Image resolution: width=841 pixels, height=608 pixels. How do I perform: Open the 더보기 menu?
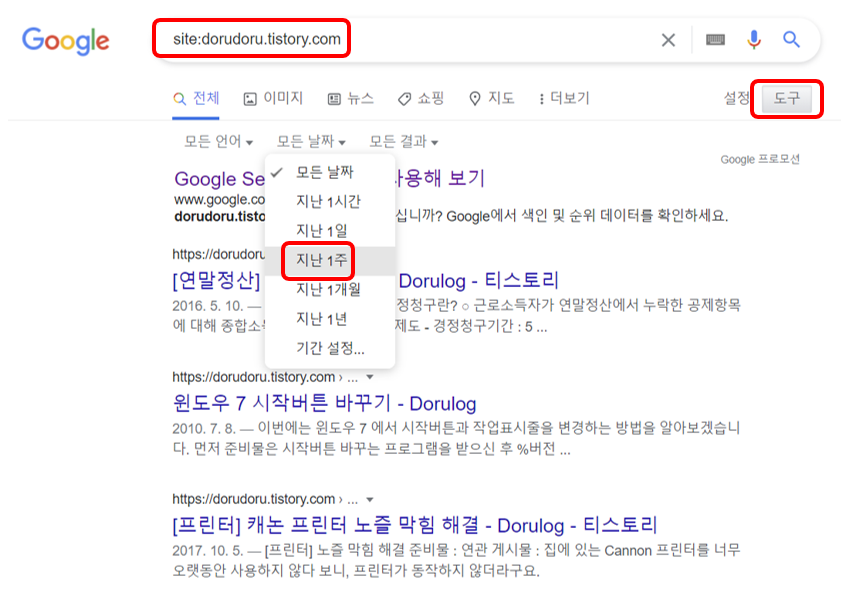point(564,99)
